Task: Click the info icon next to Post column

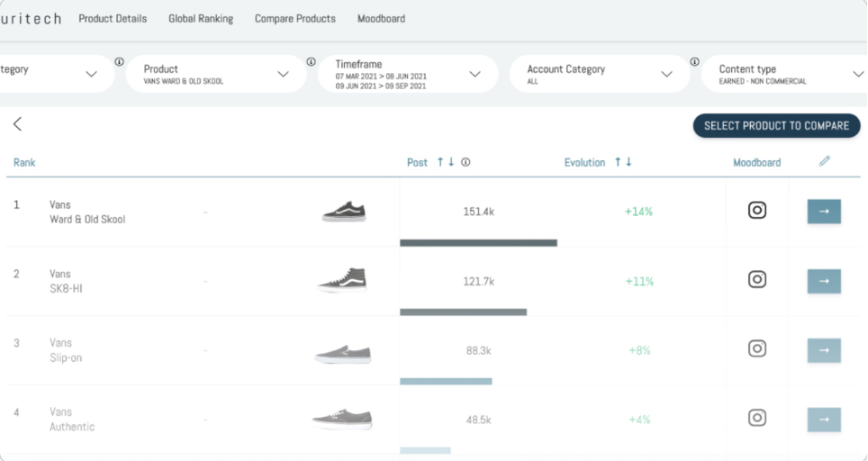Action: (466, 163)
